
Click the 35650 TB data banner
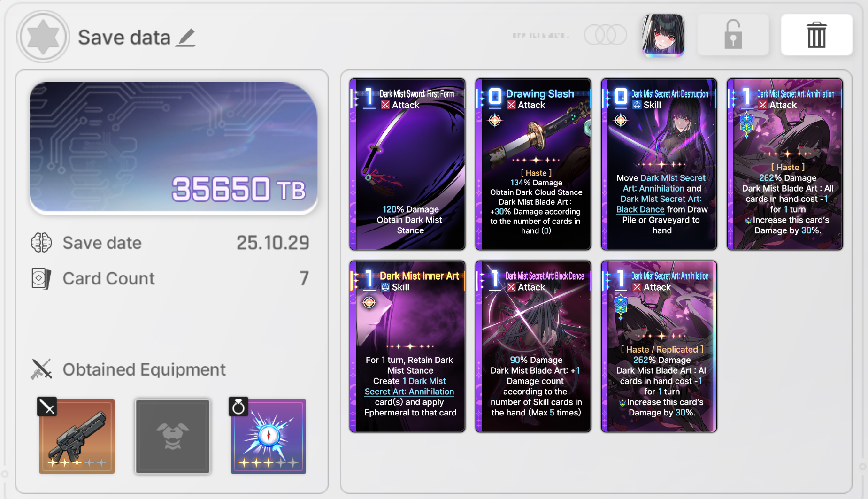(x=174, y=147)
